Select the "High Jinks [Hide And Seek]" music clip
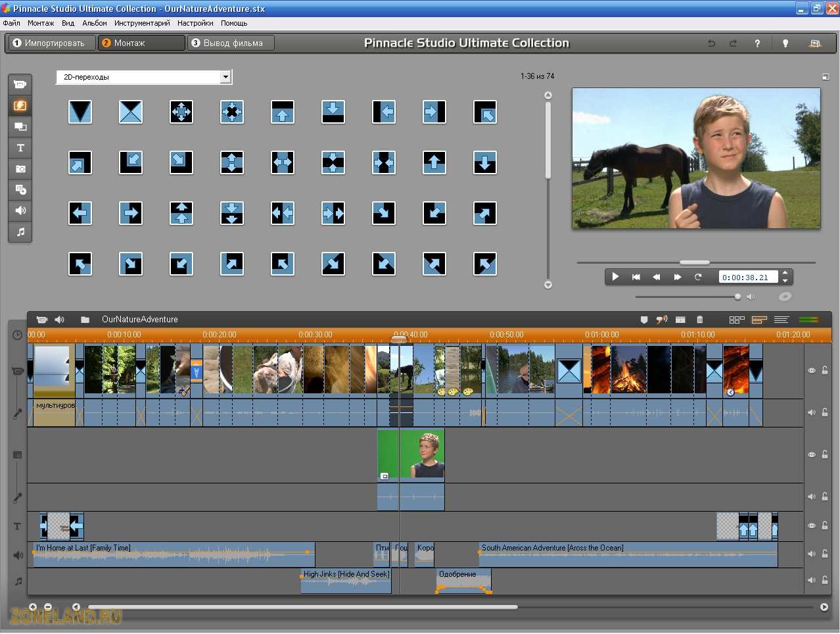840x634 pixels. 346,581
